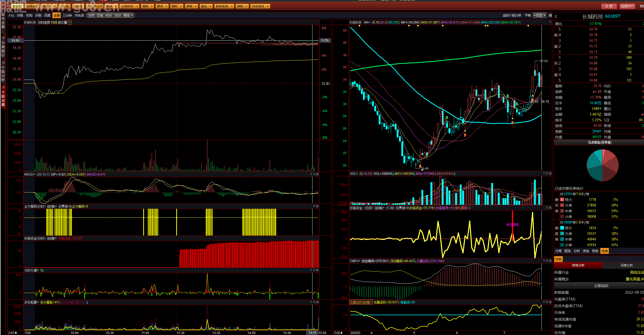
Task: Click the cyan 特大 sell-order legend swatch
Action: 562,228
